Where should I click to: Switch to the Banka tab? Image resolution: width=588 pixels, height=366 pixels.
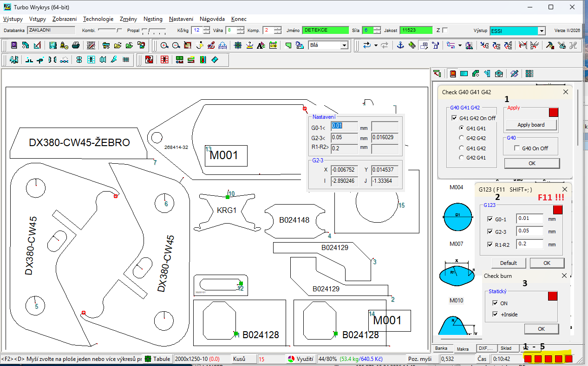click(441, 348)
